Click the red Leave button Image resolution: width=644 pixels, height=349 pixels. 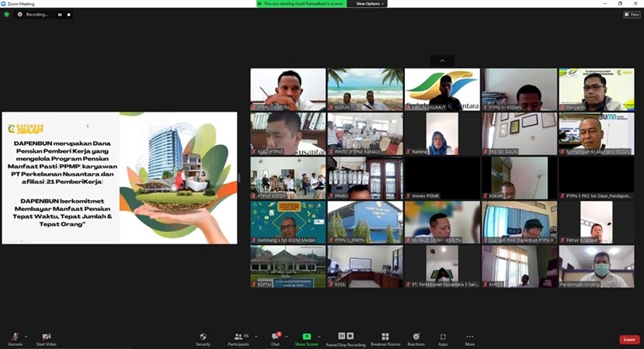point(629,340)
